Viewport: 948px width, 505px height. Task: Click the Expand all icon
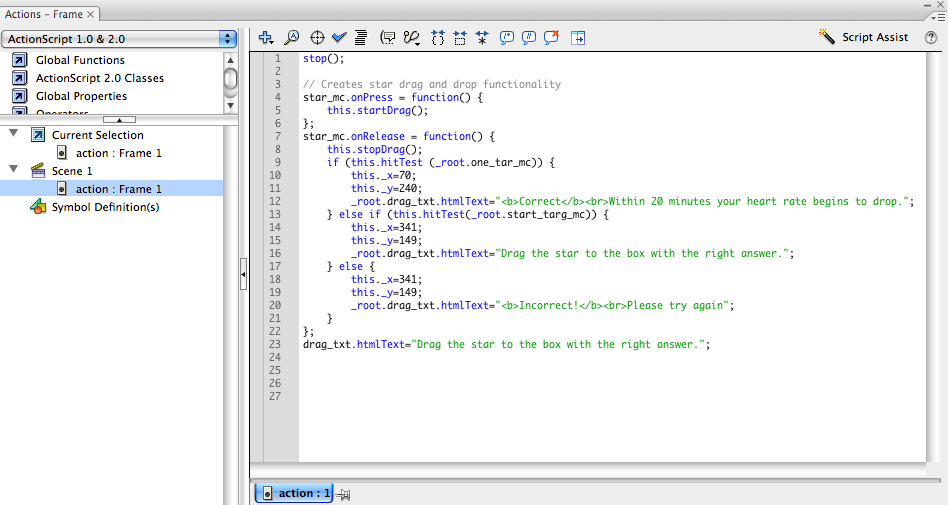482,37
